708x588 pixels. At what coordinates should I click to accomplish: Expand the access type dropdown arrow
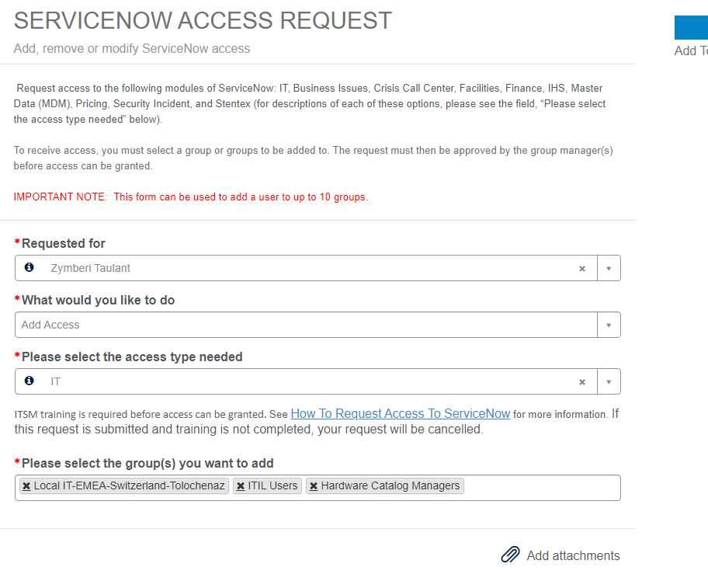(x=609, y=381)
